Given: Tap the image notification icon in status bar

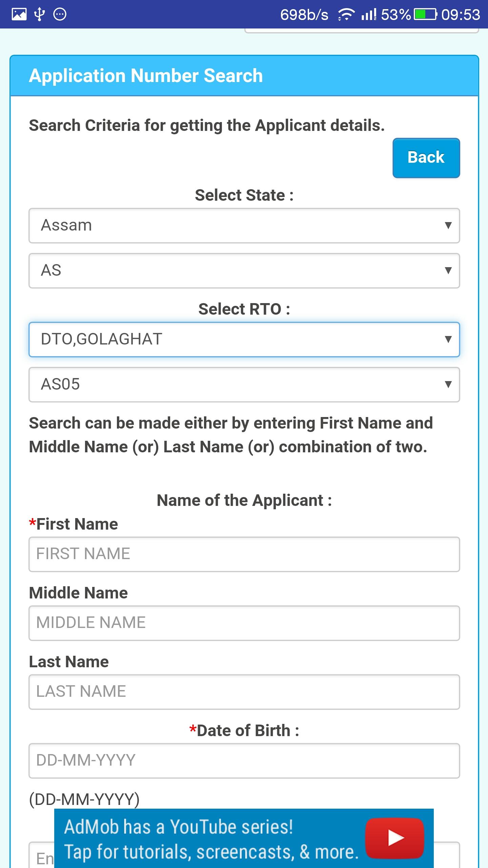Looking at the screenshot, I should (19, 14).
